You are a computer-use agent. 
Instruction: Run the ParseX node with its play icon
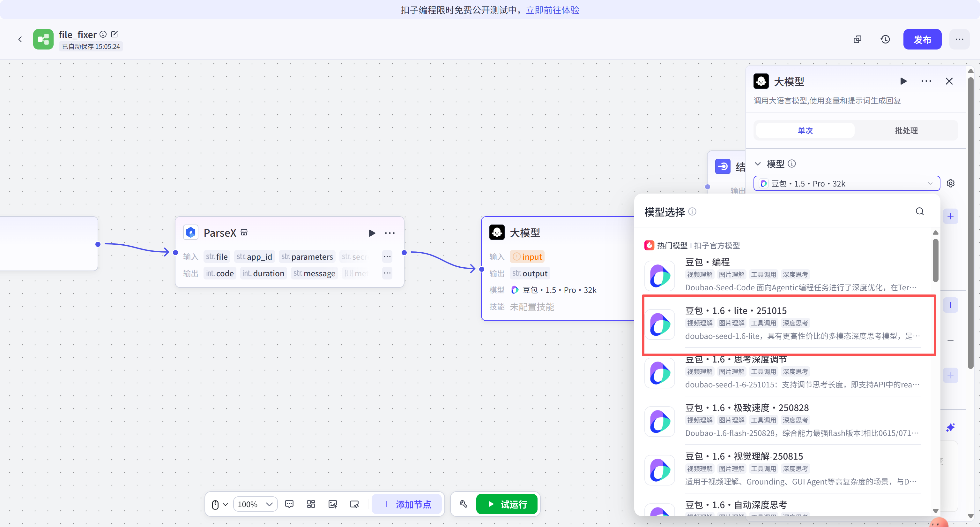click(372, 233)
